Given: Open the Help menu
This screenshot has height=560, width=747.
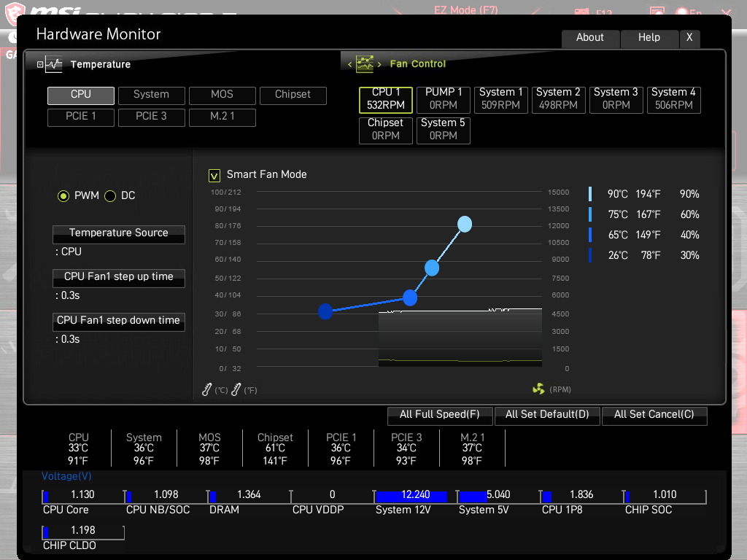Looking at the screenshot, I should [649, 38].
